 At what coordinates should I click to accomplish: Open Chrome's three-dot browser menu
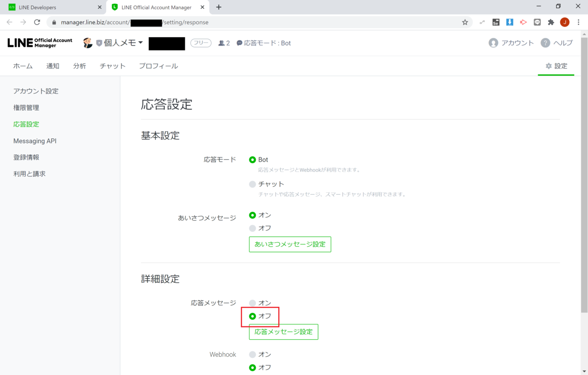tap(578, 22)
